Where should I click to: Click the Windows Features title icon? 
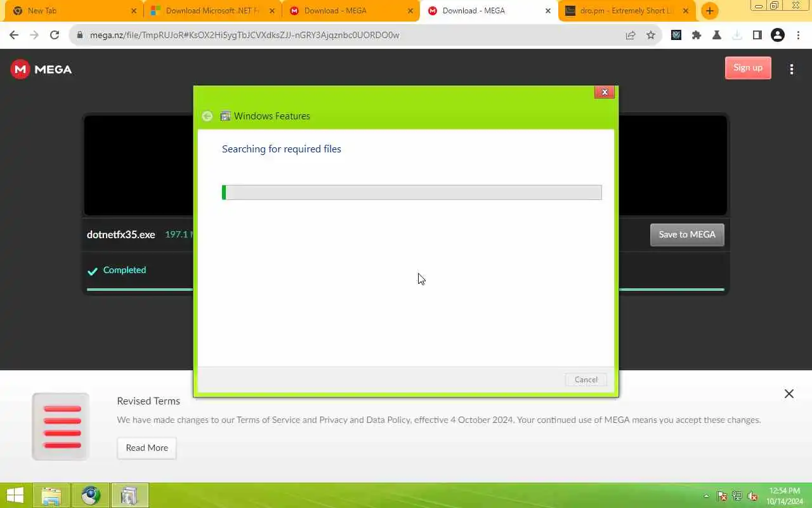(x=225, y=116)
